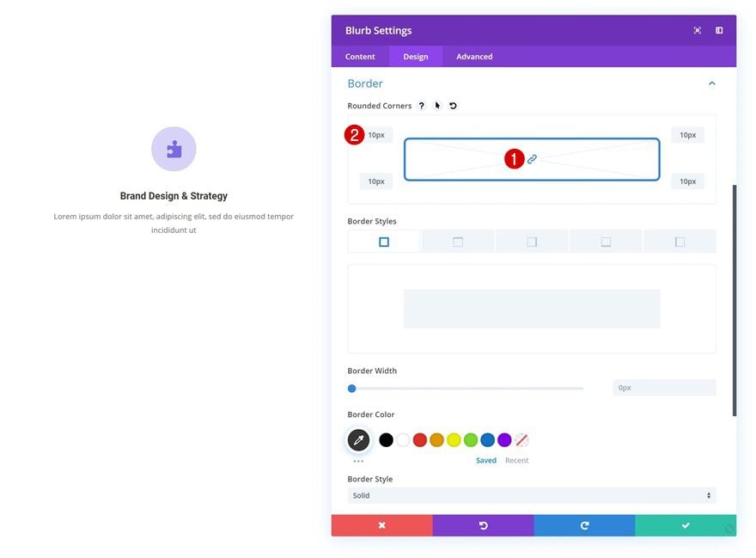756x558 pixels.
Task: Pick the orange color swatch
Action: [436, 439]
